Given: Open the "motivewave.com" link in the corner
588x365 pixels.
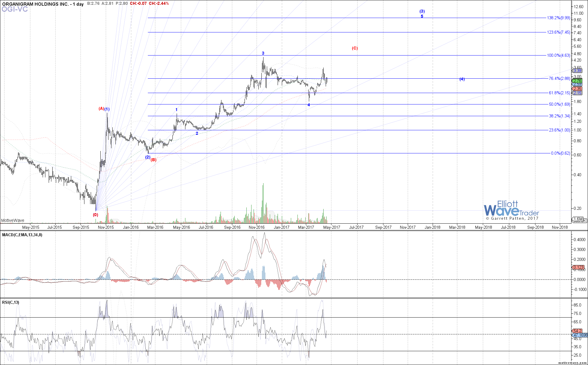Looking at the screenshot, I should click(x=573, y=363).
